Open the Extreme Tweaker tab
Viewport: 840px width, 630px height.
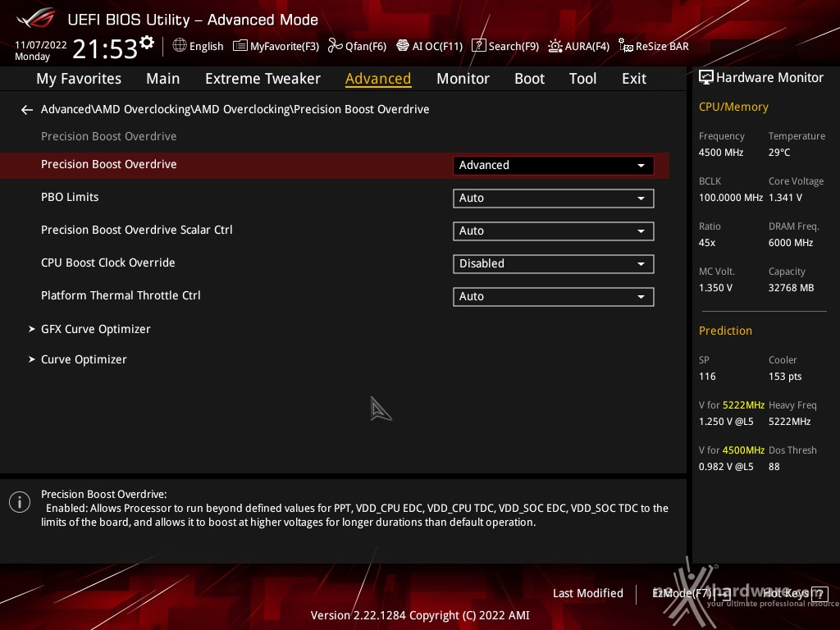point(262,79)
